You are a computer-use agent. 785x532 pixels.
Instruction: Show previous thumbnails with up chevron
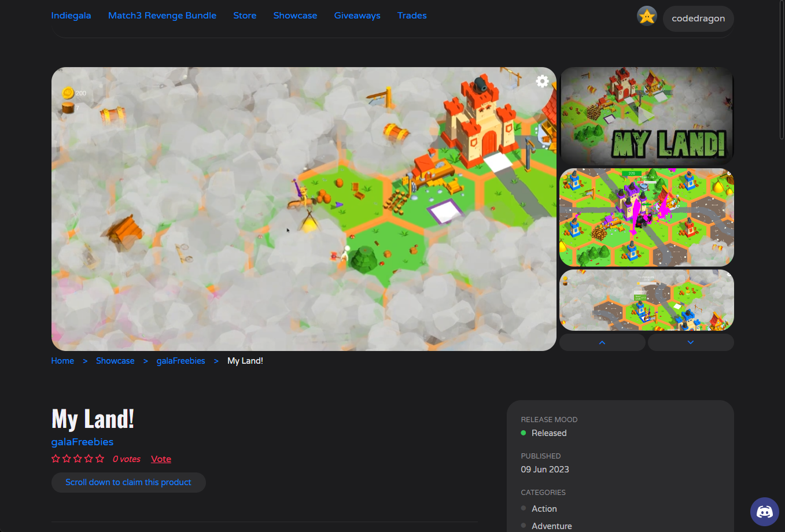pyautogui.click(x=602, y=342)
